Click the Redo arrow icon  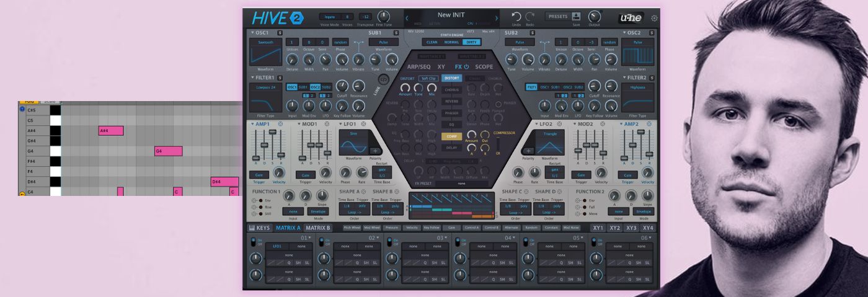click(x=529, y=17)
